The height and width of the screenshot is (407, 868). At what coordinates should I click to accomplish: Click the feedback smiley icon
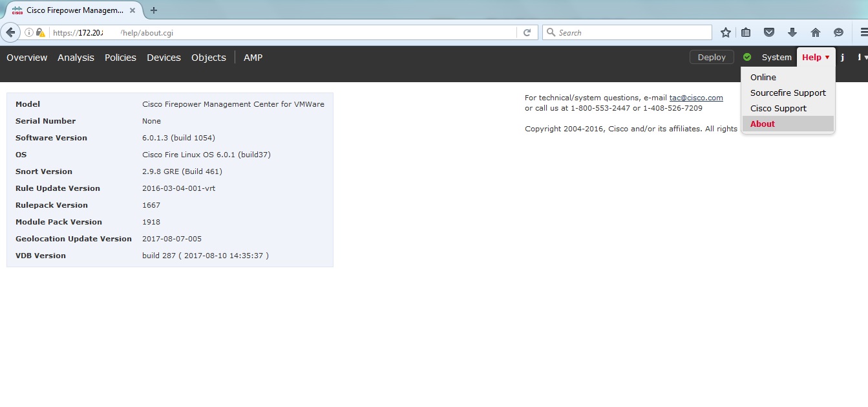838,32
